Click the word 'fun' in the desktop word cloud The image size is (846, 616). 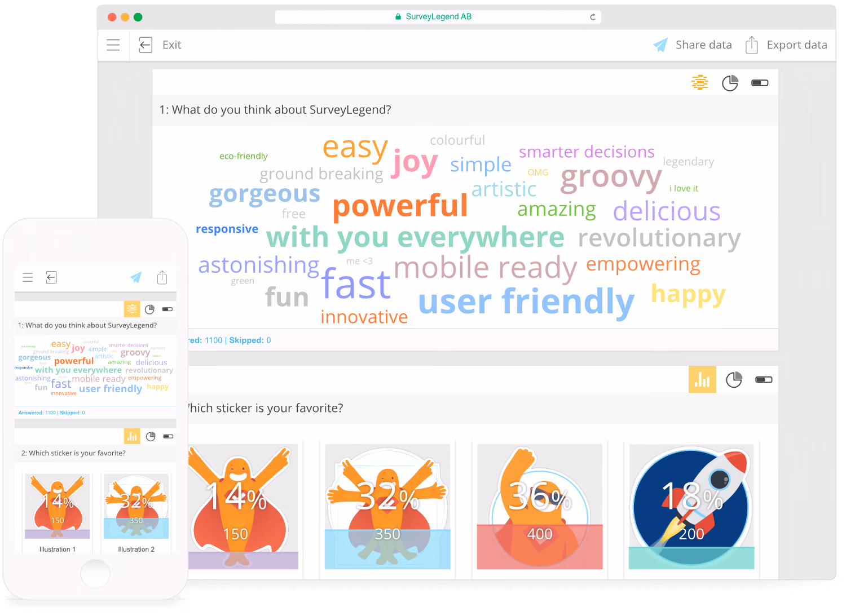pos(287,297)
